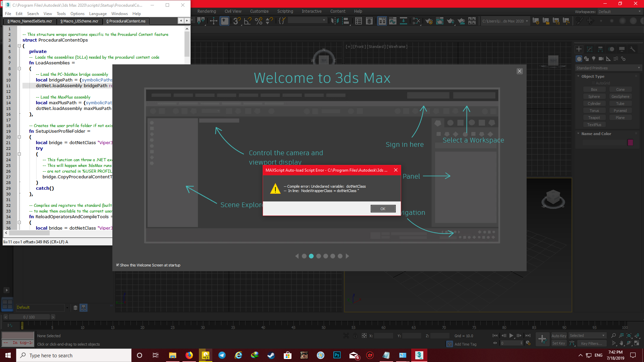Open Tools menu in script editor
The width and height of the screenshot is (644, 362).
[x=61, y=14]
